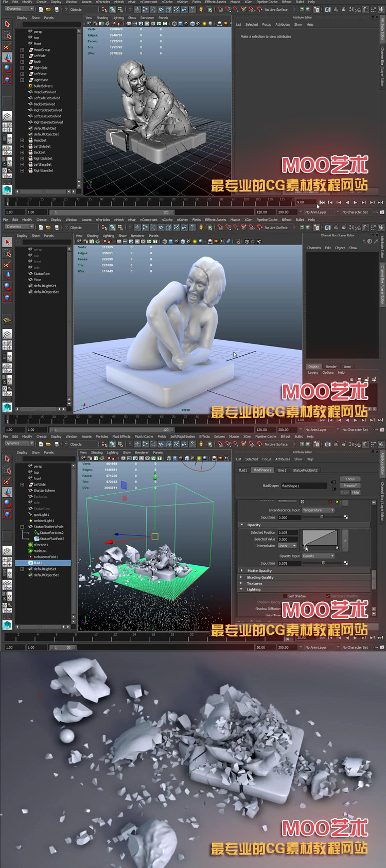This screenshot has width=386, height=868.
Task: Select StatueRaw in middle outliner
Action: point(42,273)
